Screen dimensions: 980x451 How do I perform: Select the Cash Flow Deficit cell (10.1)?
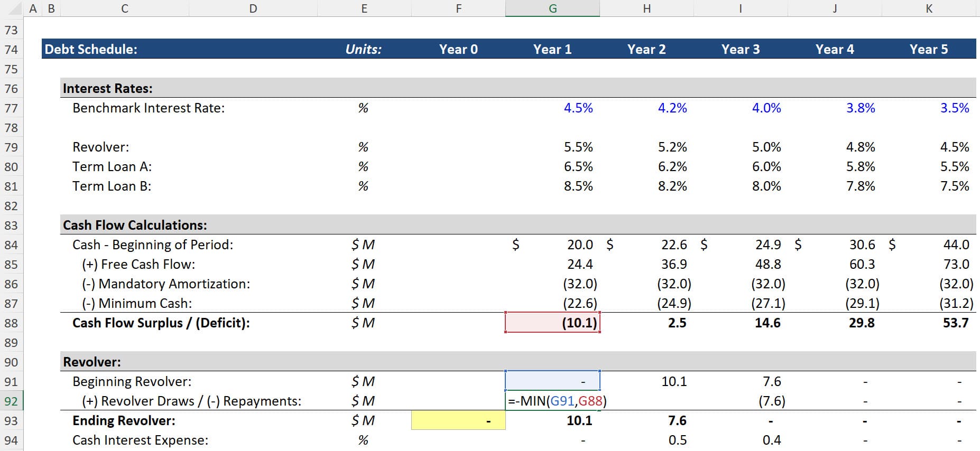pos(552,323)
